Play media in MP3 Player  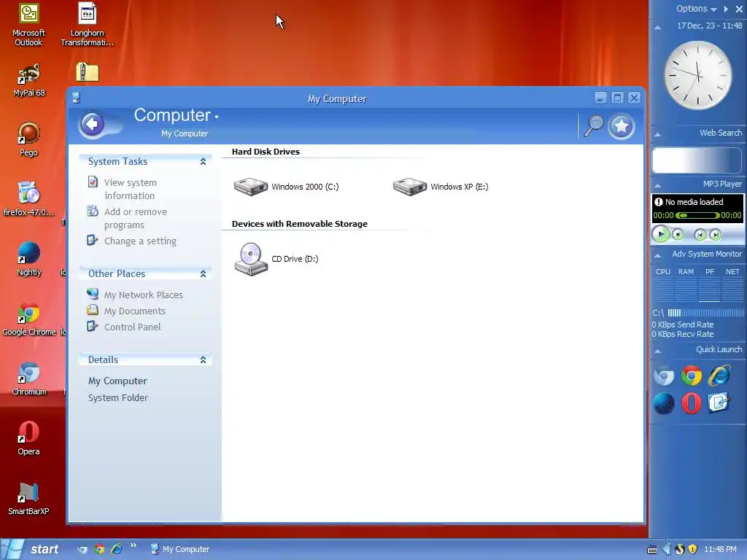click(x=661, y=234)
